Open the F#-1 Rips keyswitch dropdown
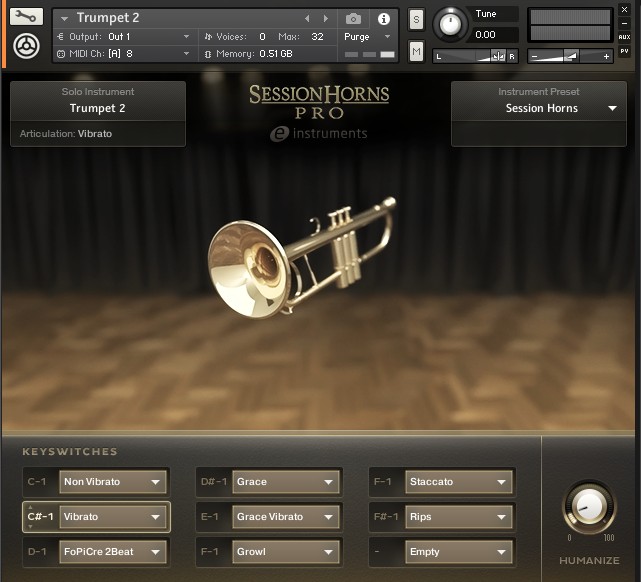641x582 pixels. click(x=459, y=517)
